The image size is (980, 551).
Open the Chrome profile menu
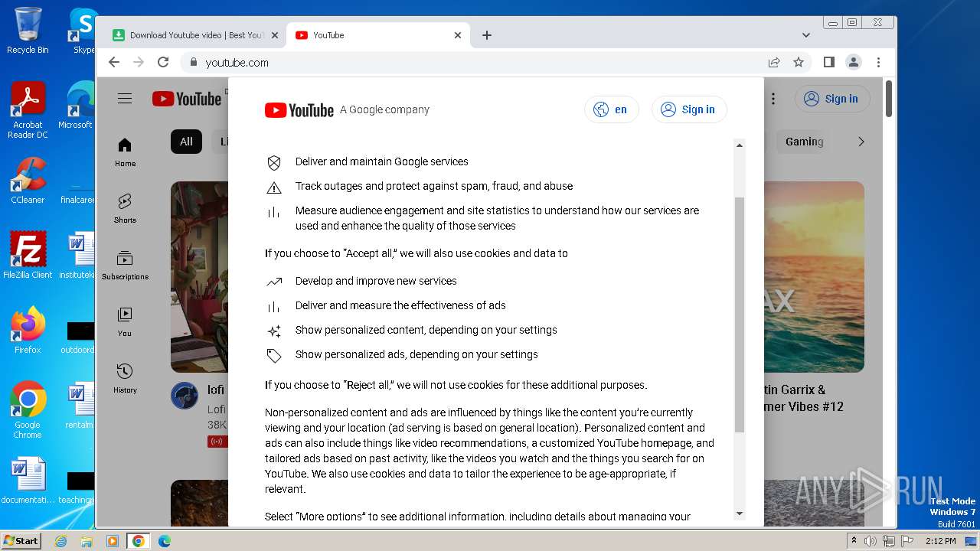[854, 63]
